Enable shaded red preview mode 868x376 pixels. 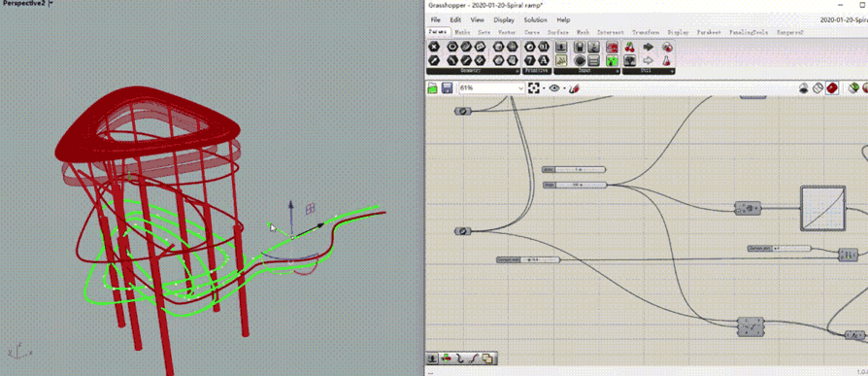(x=831, y=88)
